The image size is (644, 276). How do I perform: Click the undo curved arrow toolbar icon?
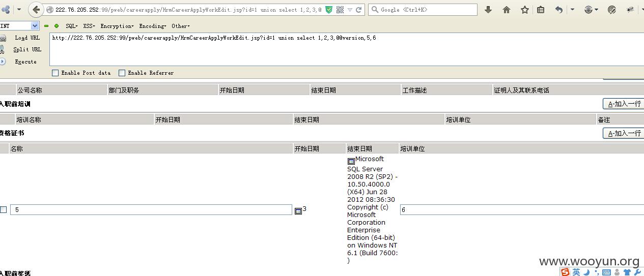tap(559, 10)
